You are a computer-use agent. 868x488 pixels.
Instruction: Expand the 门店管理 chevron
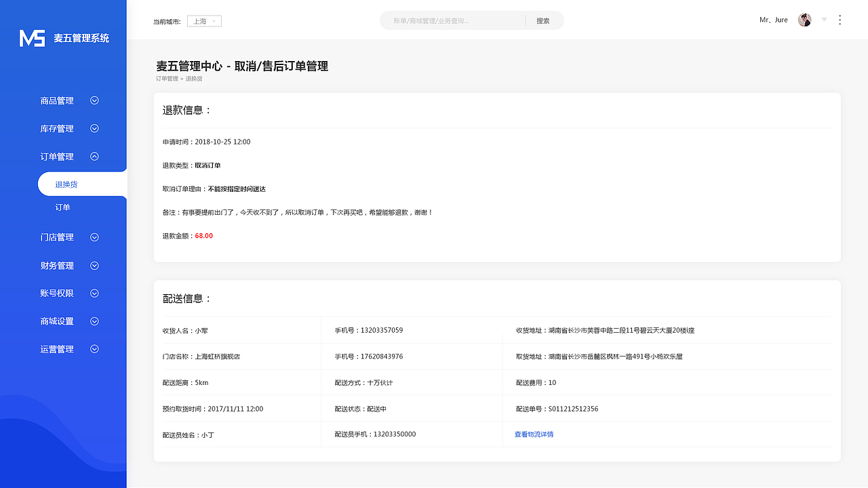point(95,237)
